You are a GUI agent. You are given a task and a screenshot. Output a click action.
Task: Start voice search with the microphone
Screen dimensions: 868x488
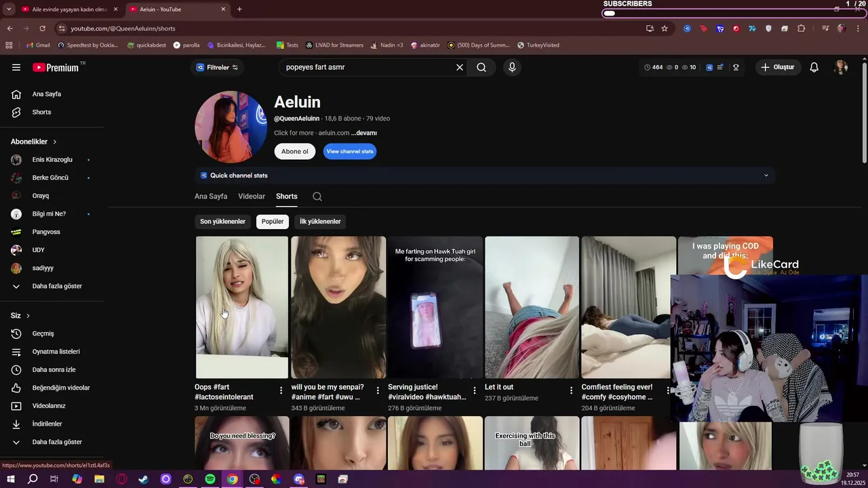click(512, 67)
